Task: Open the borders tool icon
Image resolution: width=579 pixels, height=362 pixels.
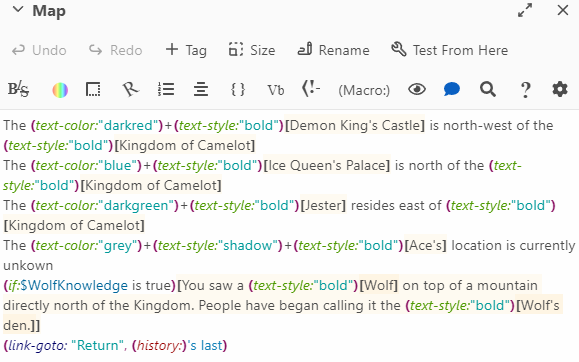Action: coord(93,89)
